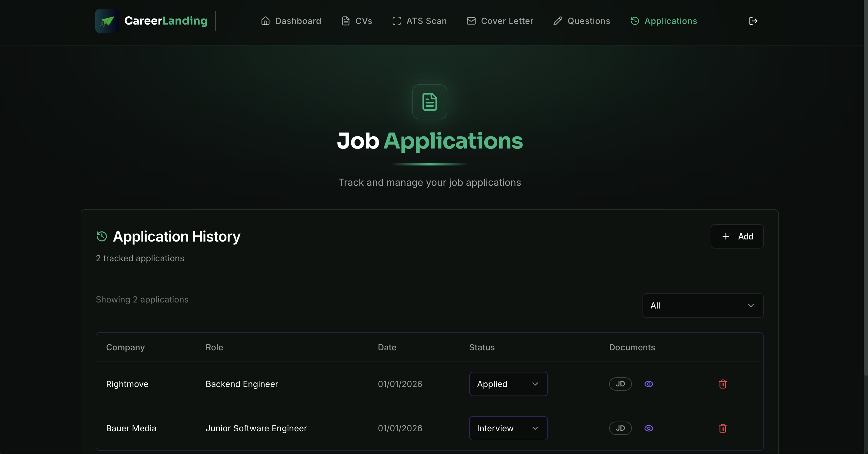
Task: Click the Backend Engineer role cell
Action: pos(242,384)
